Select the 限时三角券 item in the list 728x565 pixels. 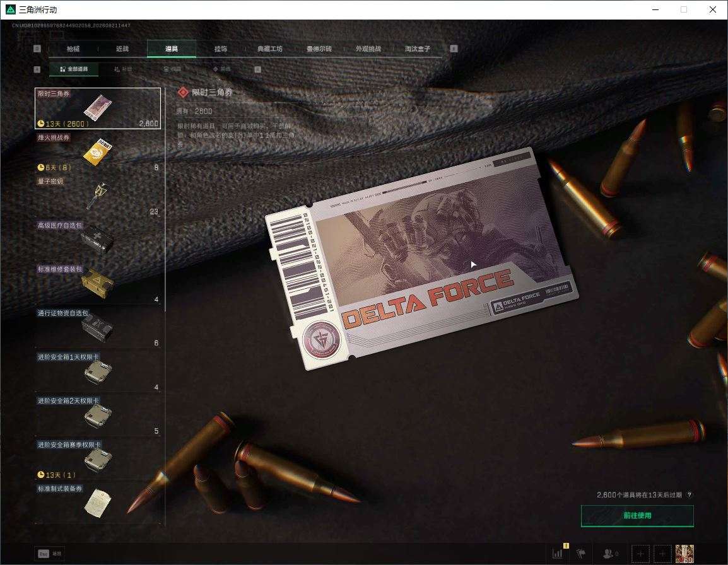pos(98,108)
